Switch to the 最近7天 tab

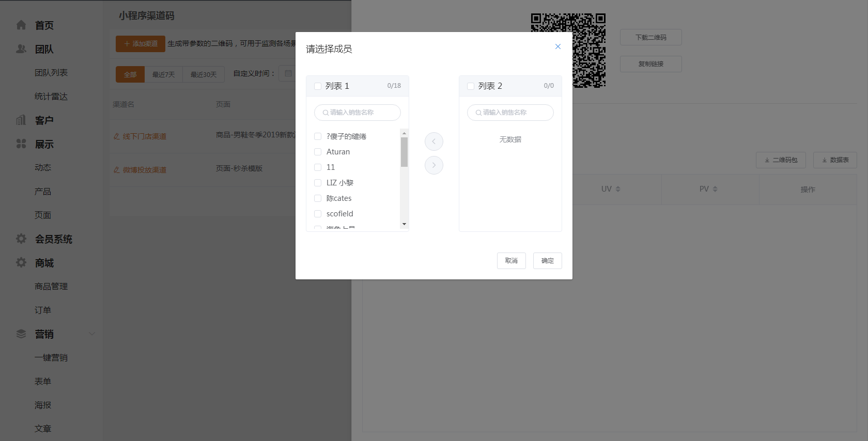[x=164, y=74]
